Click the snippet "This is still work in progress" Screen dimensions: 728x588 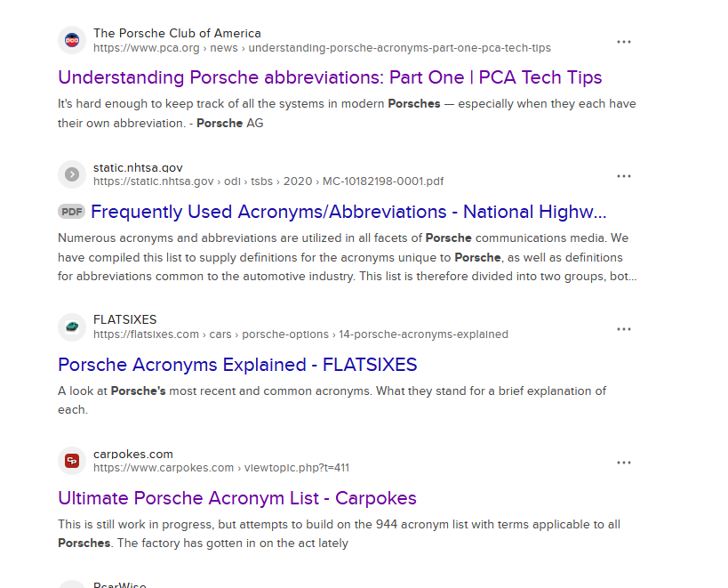click(x=339, y=534)
